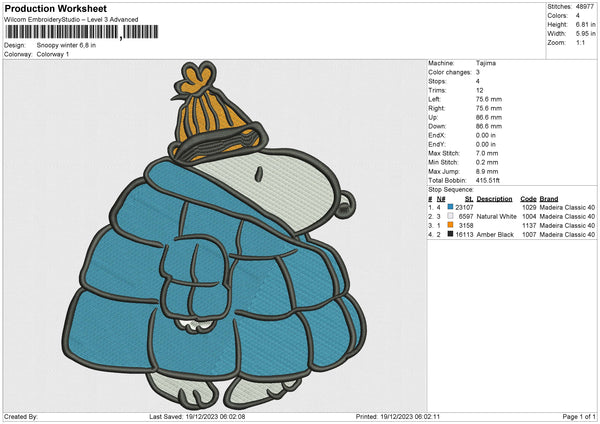Click the 'St.' column header

[469, 199]
